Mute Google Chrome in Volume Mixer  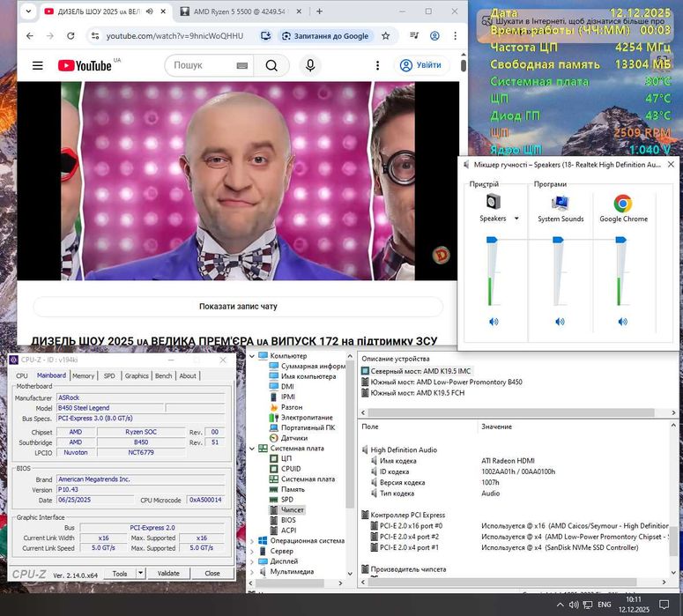coord(622,322)
